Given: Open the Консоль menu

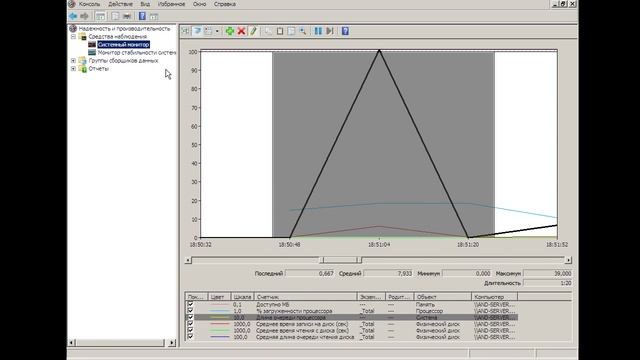Looking at the screenshot, I should (89, 4).
